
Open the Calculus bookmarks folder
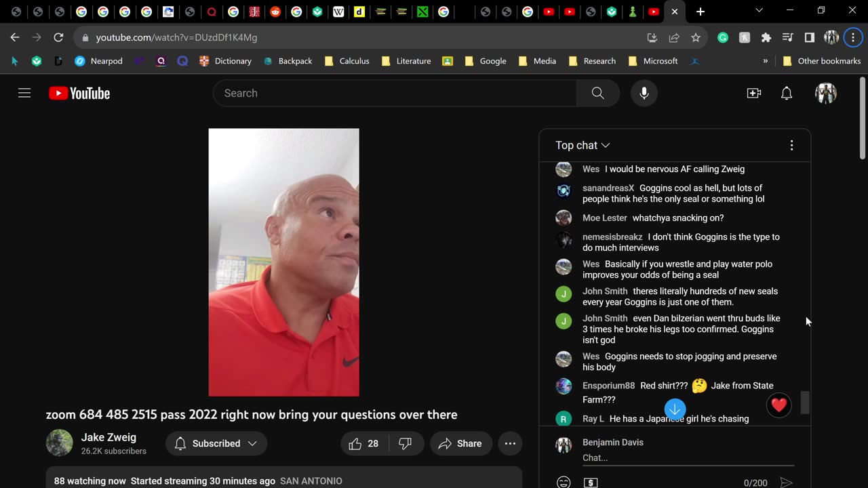pyautogui.click(x=347, y=61)
